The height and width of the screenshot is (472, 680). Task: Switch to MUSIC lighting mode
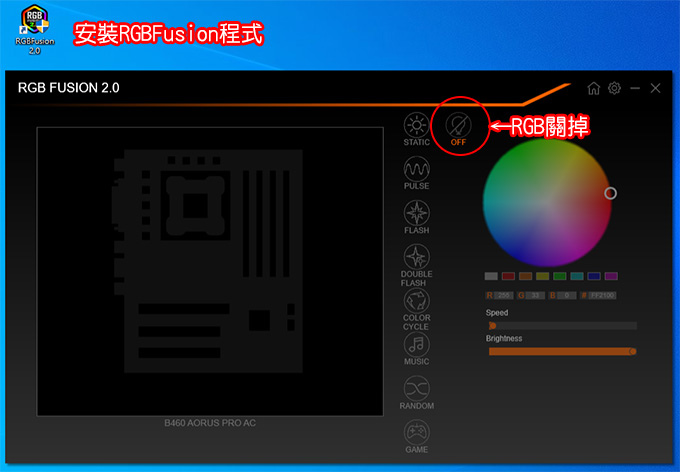click(x=416, y=349)
